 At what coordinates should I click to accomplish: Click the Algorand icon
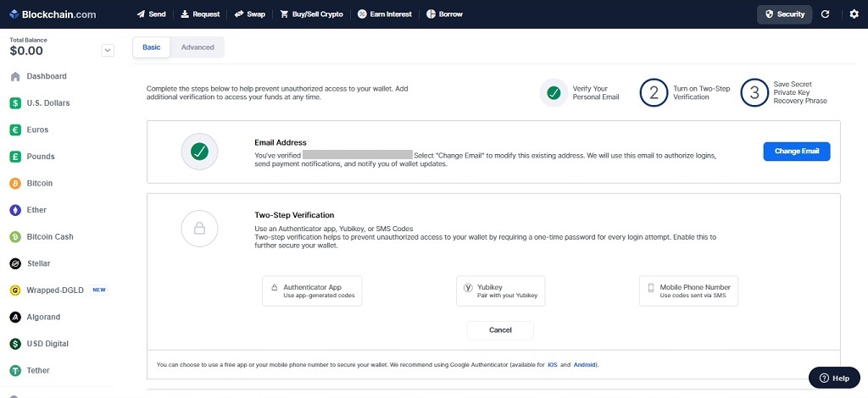[15, 318]
